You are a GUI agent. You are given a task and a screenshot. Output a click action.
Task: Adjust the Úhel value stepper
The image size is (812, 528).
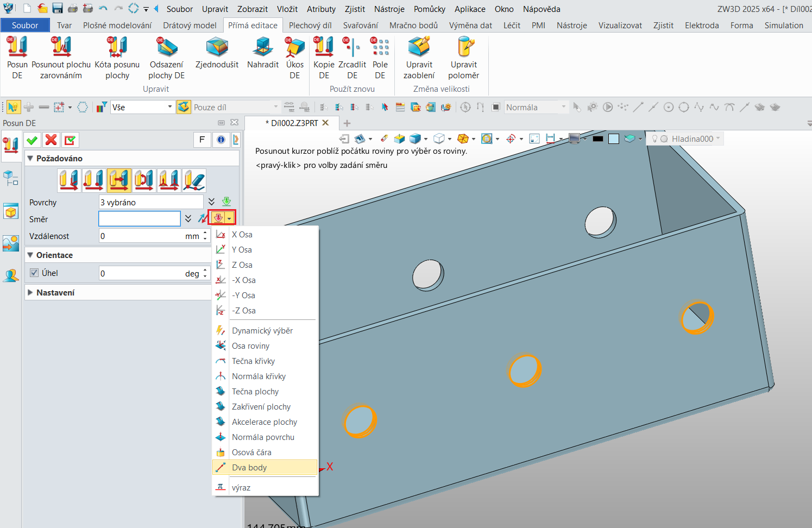pos(205,273)
